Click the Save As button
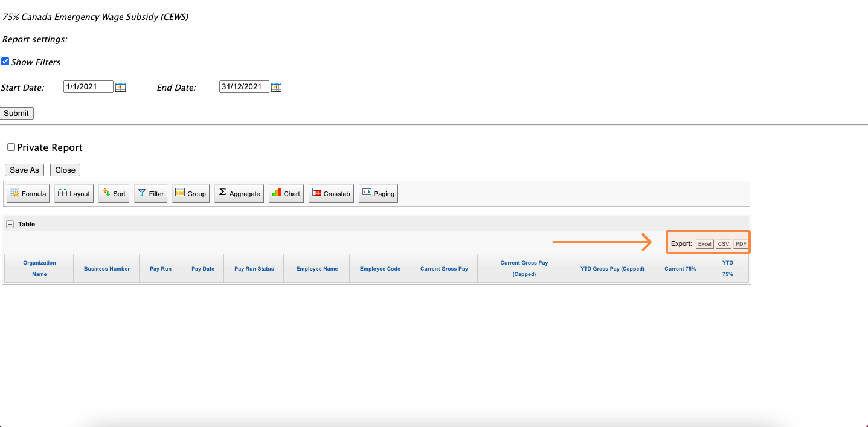This screenshot has height=427, width=868. (24, 170)
